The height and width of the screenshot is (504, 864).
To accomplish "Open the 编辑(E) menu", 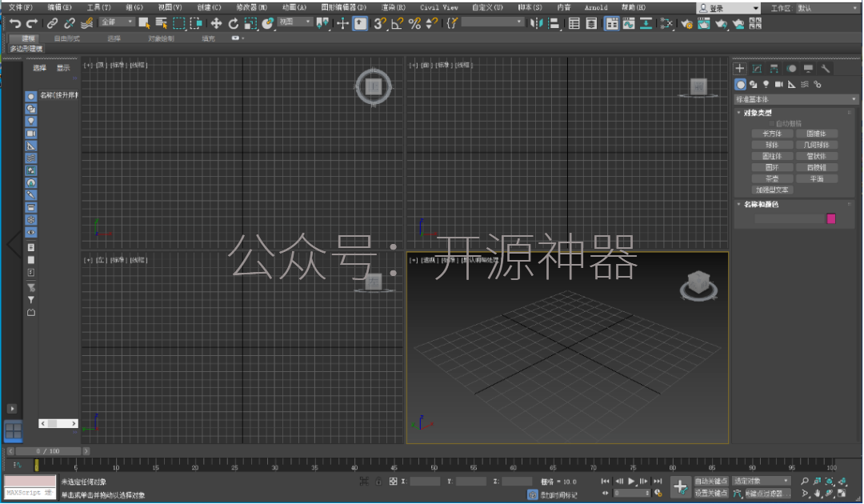I will 59,8.
